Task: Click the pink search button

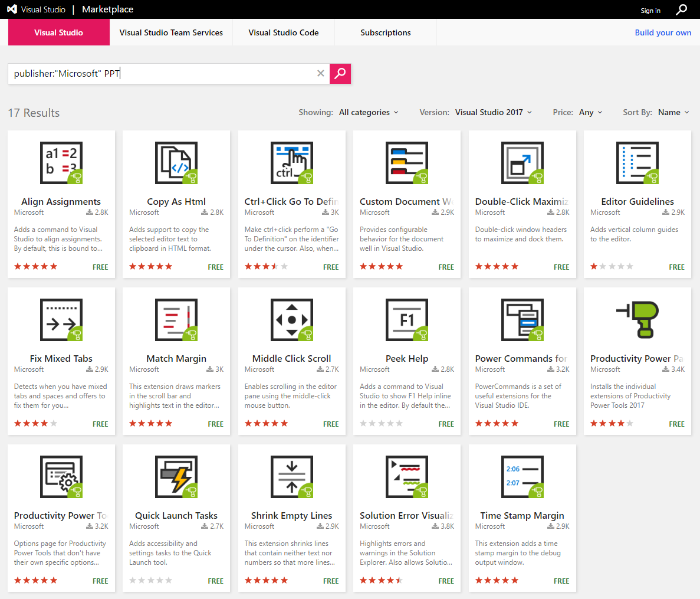Action: (x=340, y=73)
